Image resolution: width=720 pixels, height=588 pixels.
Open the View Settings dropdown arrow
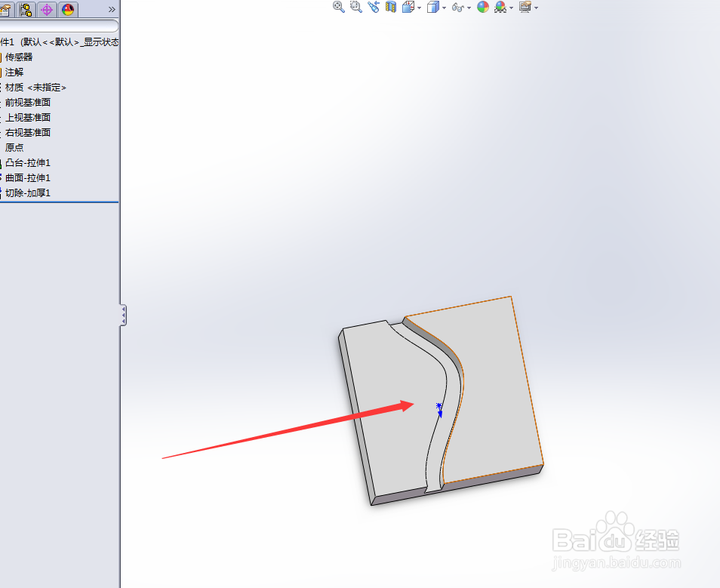[x=537, y=8]
